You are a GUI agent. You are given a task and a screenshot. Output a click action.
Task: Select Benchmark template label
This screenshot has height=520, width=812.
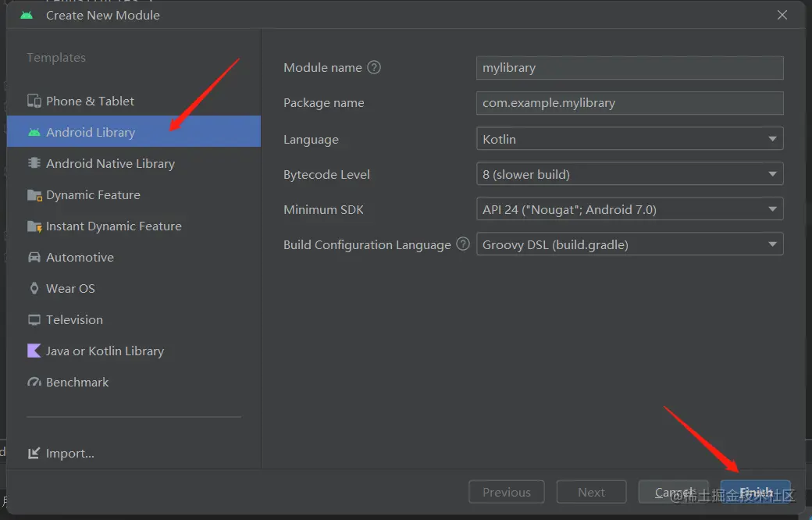77,383
